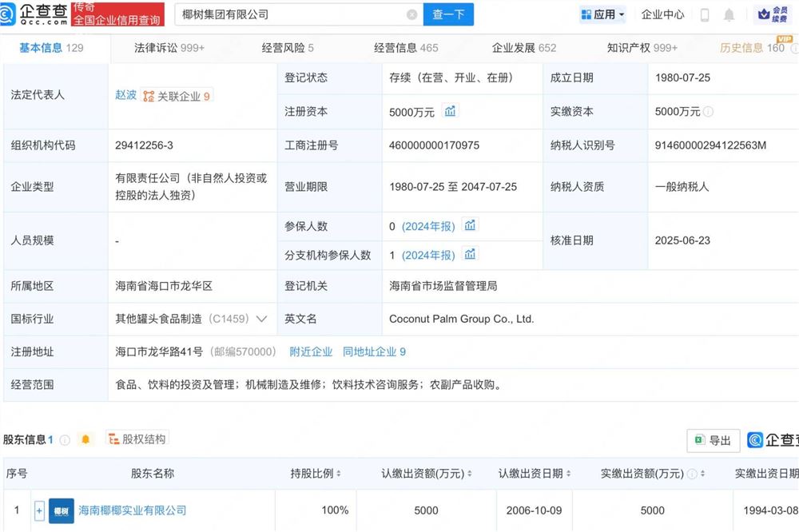Click the trend chart icon next to 参保人数
This screenshot has height=532, width=799.
tap(470, 226)
